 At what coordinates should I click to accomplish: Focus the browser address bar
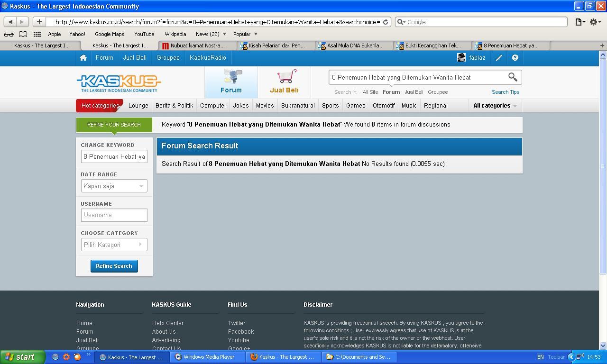217,22
